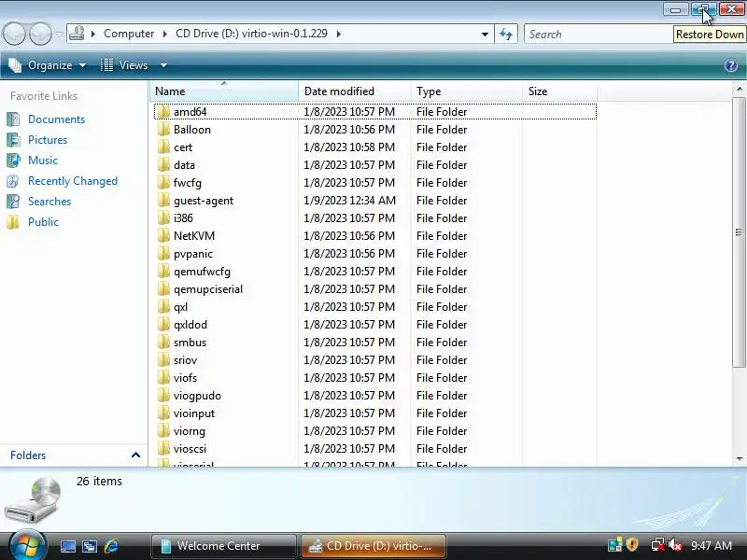Click the vertical scrollbar thumb
Viewport: 747px width, 560px height.
tap(739, 232)
